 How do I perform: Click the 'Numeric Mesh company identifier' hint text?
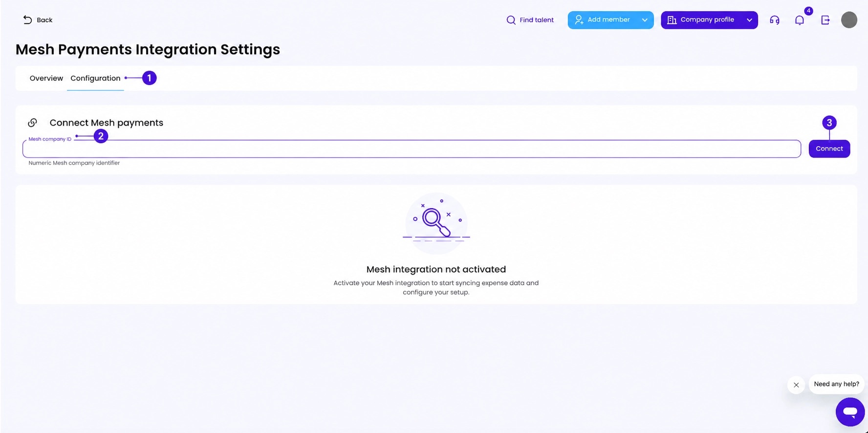(74, 163)
